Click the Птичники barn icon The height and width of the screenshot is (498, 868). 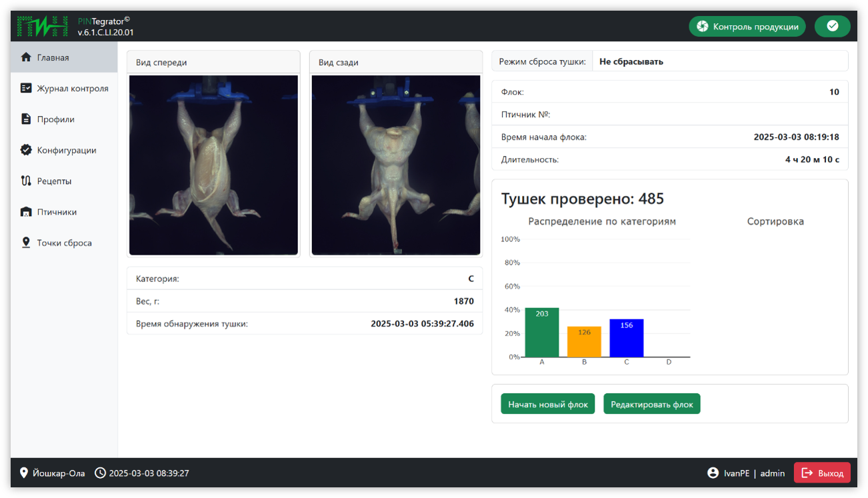(26, 212)
